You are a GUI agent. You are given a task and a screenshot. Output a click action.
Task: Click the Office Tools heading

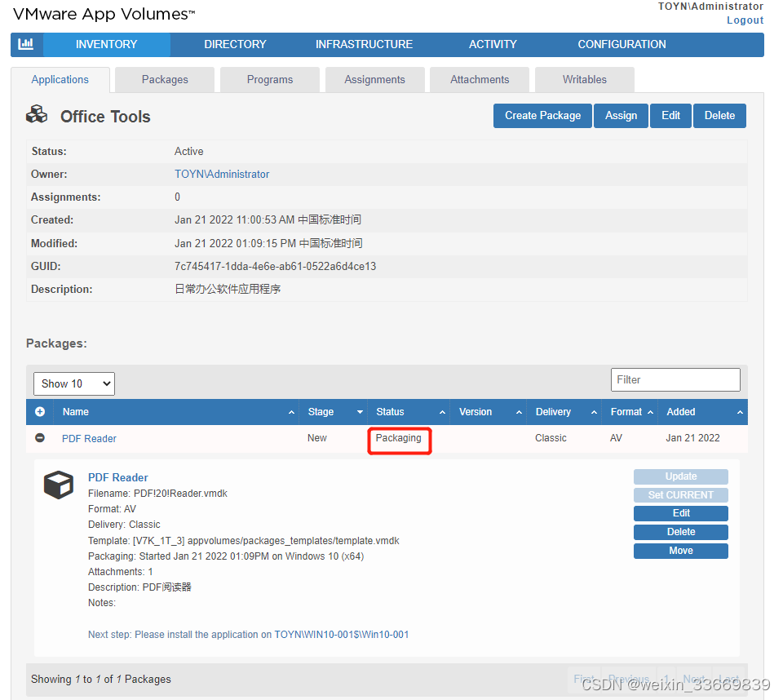105,117
